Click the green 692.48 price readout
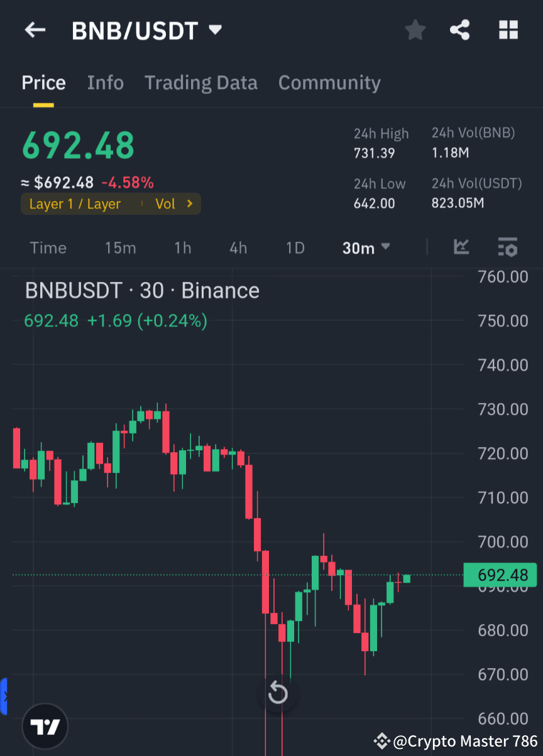 click(78, 145)
